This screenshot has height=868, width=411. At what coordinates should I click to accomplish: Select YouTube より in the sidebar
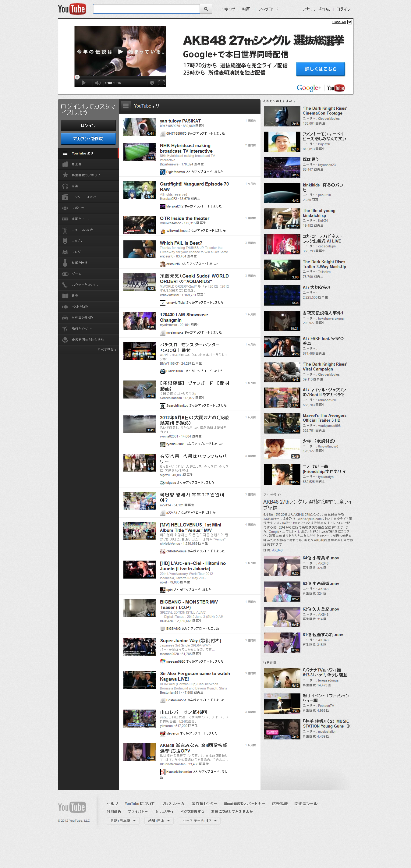click(88, 153)
